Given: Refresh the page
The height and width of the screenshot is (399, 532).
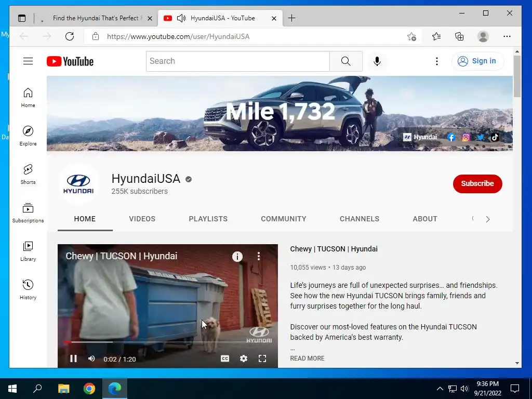Looking at the screenshot, I should click(70, 36).
